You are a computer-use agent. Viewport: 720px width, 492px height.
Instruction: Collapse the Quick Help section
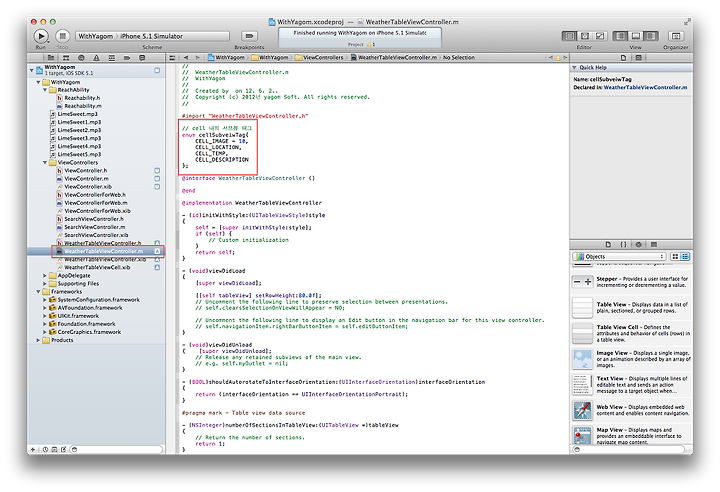click(574, 68)
